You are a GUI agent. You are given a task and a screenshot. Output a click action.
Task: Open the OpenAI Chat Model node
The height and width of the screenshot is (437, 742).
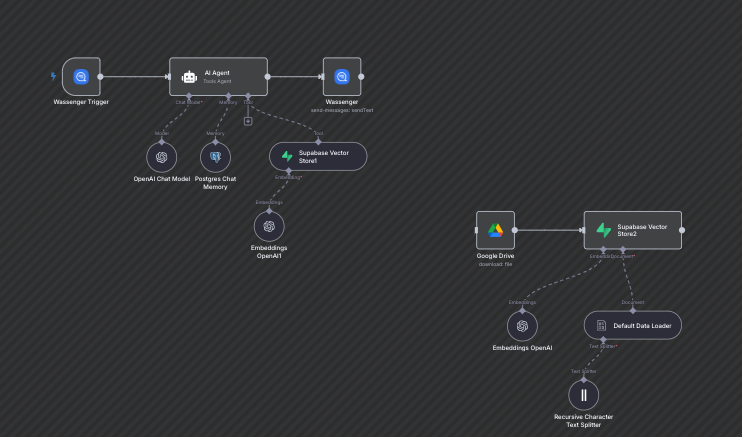161,157
